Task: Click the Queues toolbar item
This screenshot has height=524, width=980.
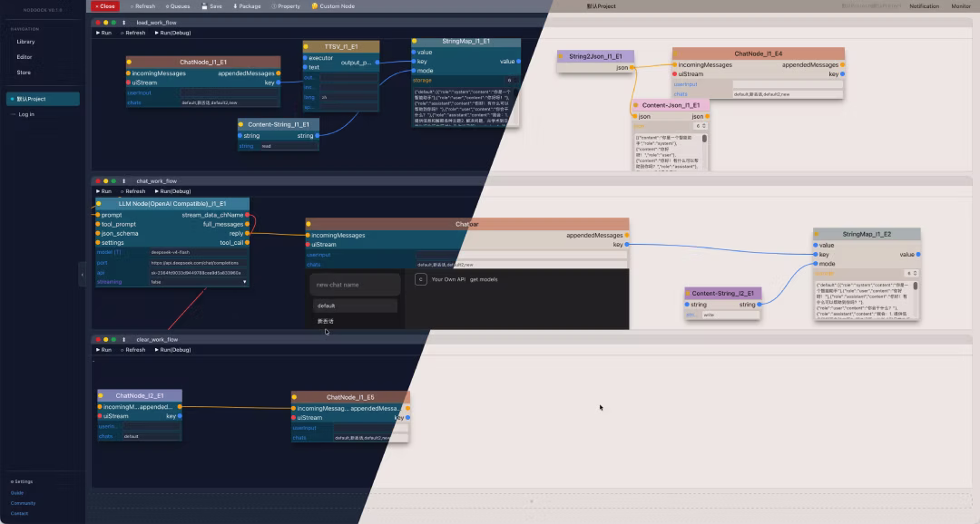Action: click(178, 6)
